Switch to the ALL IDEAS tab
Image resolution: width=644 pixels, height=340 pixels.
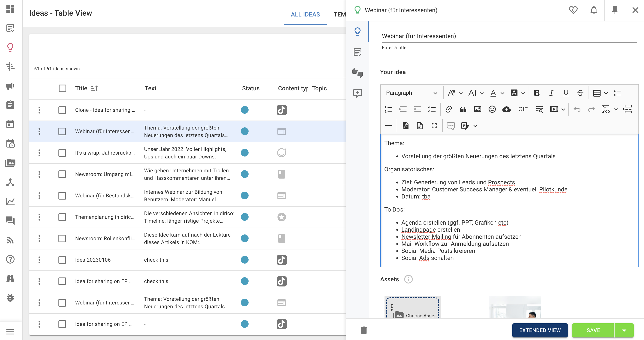(305, 14)
